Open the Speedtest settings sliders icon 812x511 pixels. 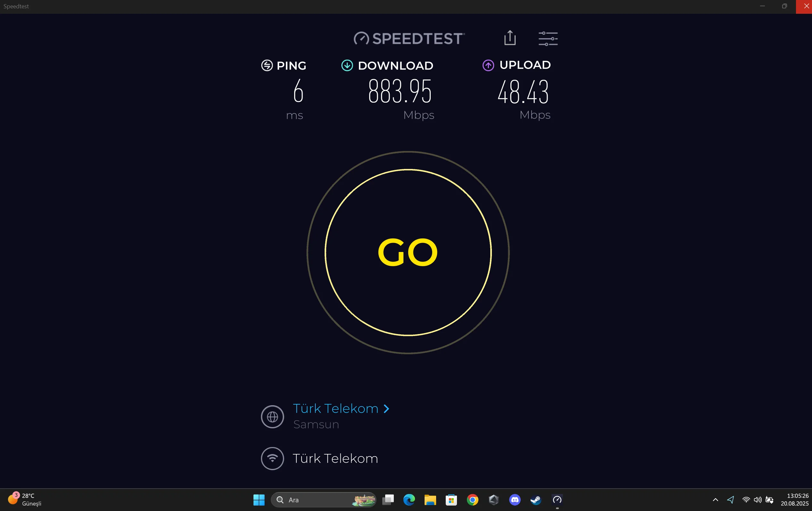click(548, 38)
